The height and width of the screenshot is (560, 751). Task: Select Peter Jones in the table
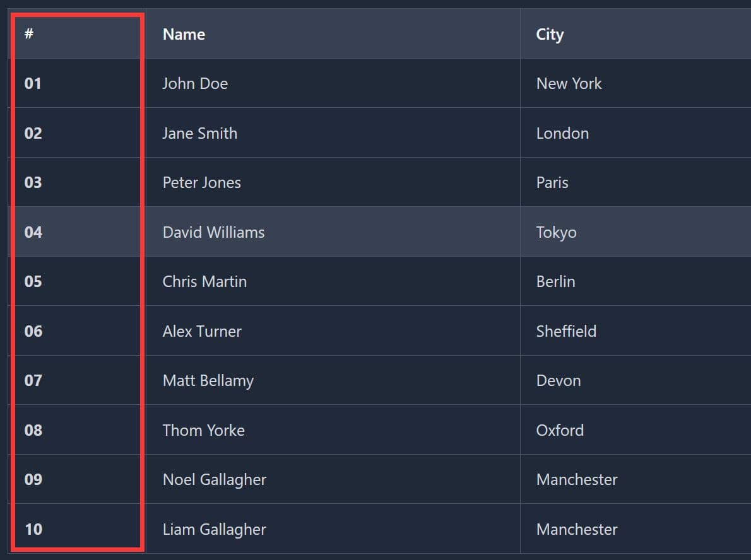pos(202,183)
